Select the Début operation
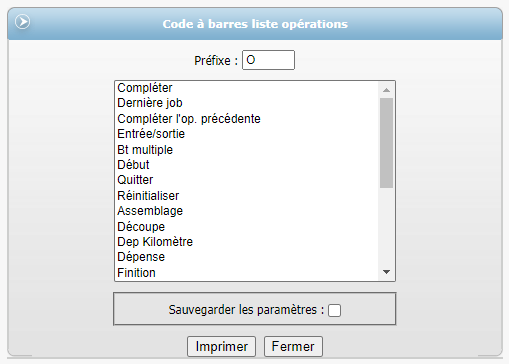Screen dimensions: 509x364 tap(246, 165)
